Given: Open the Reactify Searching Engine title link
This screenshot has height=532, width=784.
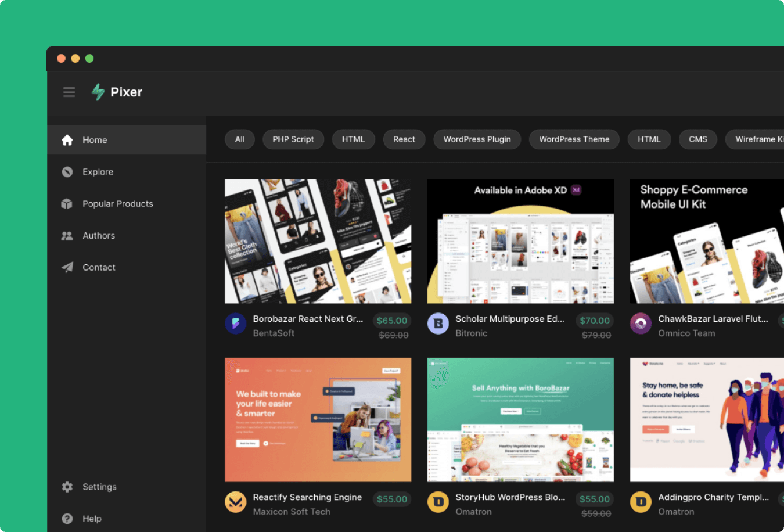Looking at the screenshot, I should (307, 497).
